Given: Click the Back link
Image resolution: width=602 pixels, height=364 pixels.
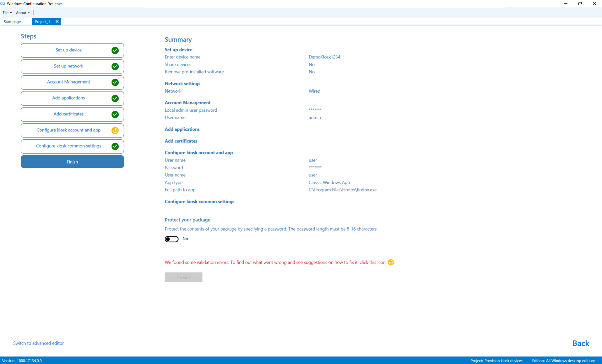Looking at the screenshot, I should (581, 343).
